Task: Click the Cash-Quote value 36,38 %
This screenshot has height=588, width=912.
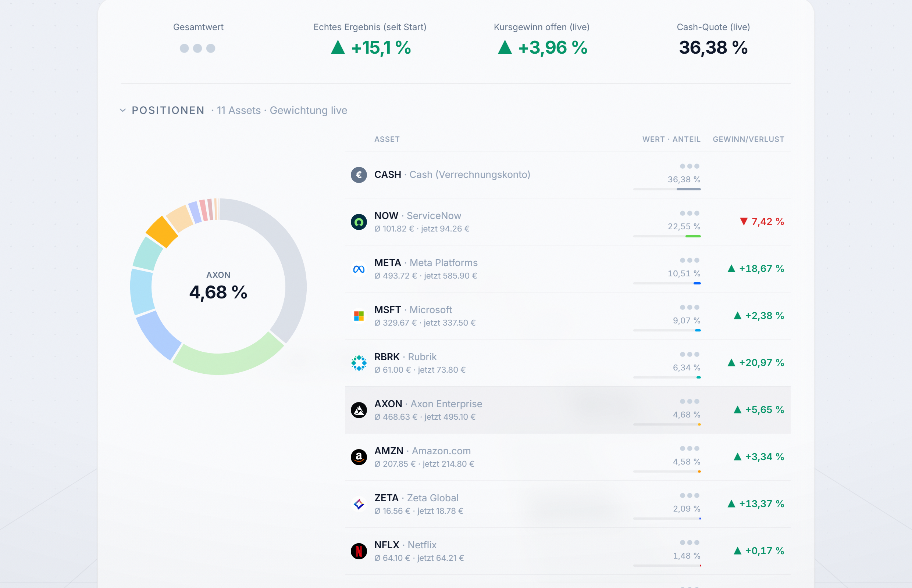Action: coord(713,48)
